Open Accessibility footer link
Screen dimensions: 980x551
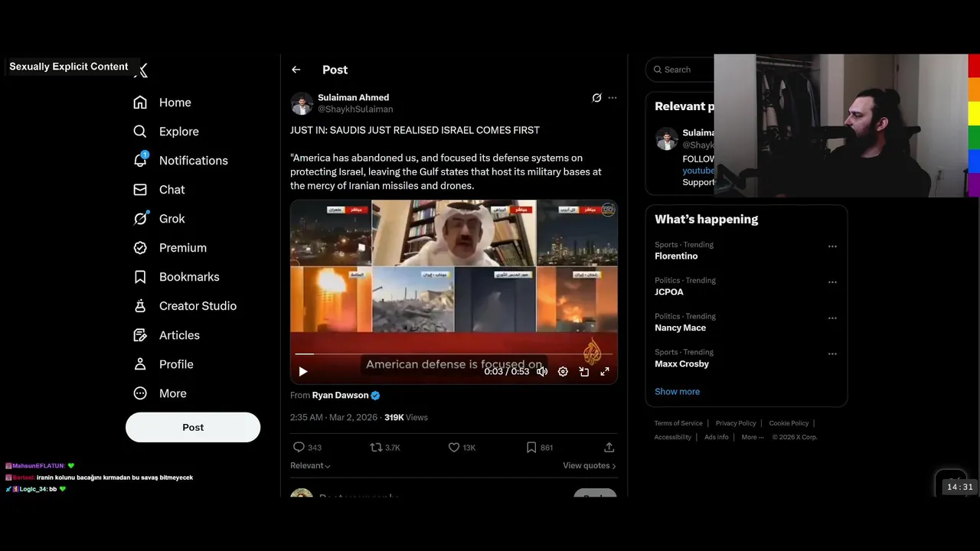[x=673, y=437]
